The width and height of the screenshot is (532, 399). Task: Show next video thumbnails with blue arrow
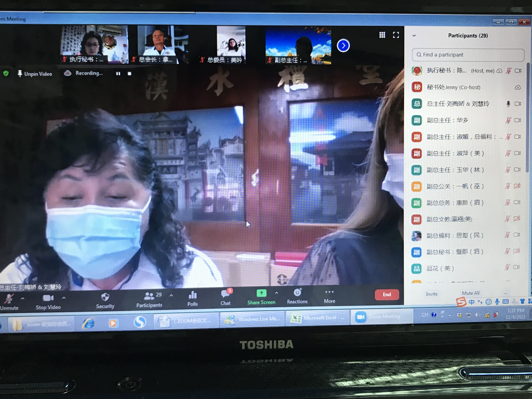pyautogui.click(x=343, y=46)
